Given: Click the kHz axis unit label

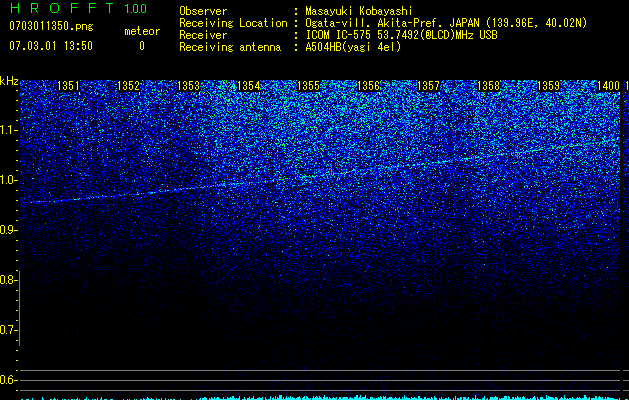Looking at the screenshot, I should coord(9,81).
